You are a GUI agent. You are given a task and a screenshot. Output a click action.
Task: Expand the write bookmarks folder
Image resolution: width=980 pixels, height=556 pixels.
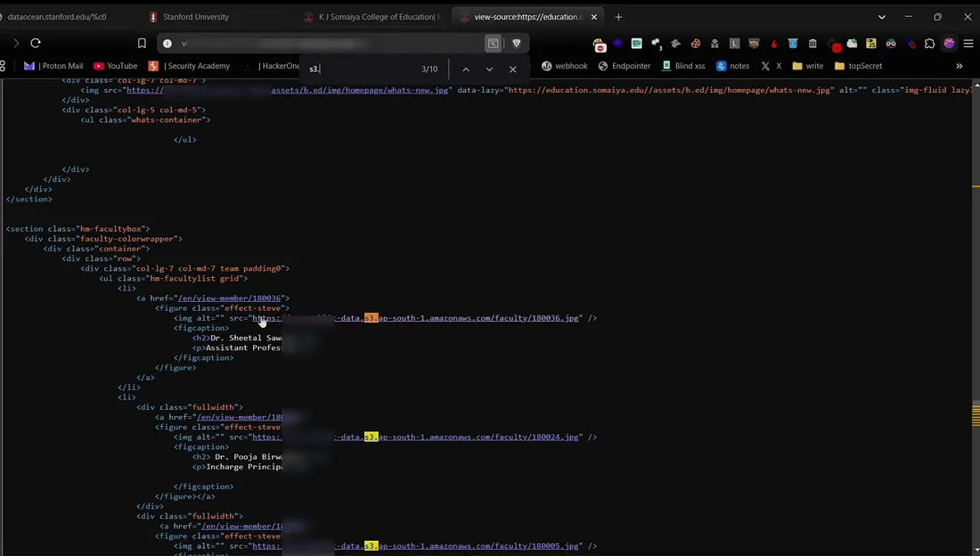(807, 66)
